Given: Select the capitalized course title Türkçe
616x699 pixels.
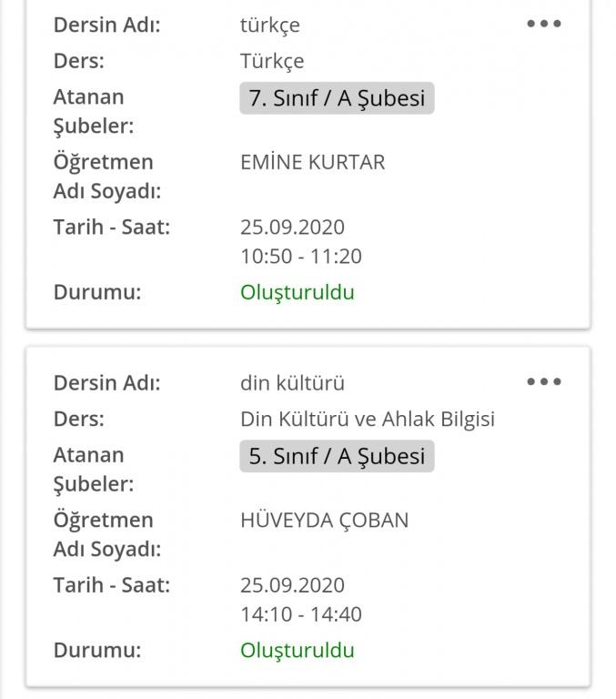Looking at the screenshot, I should 272,61.
